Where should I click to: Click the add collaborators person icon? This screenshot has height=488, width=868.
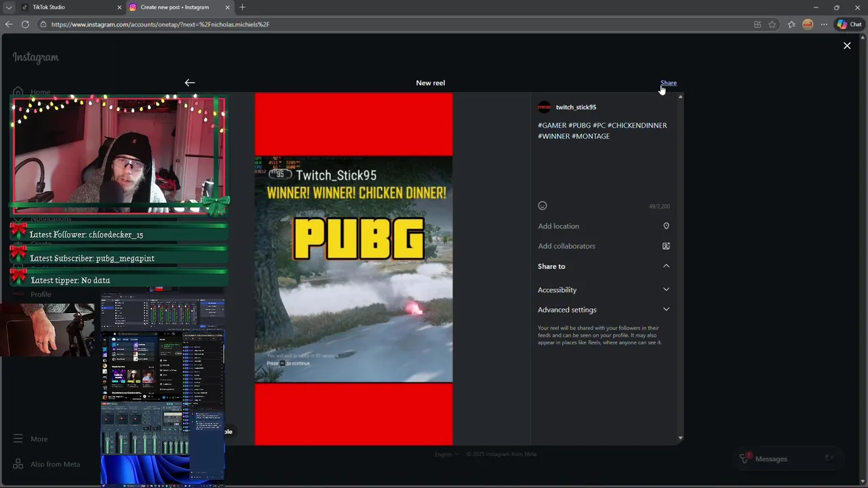(x=666, y=246)
